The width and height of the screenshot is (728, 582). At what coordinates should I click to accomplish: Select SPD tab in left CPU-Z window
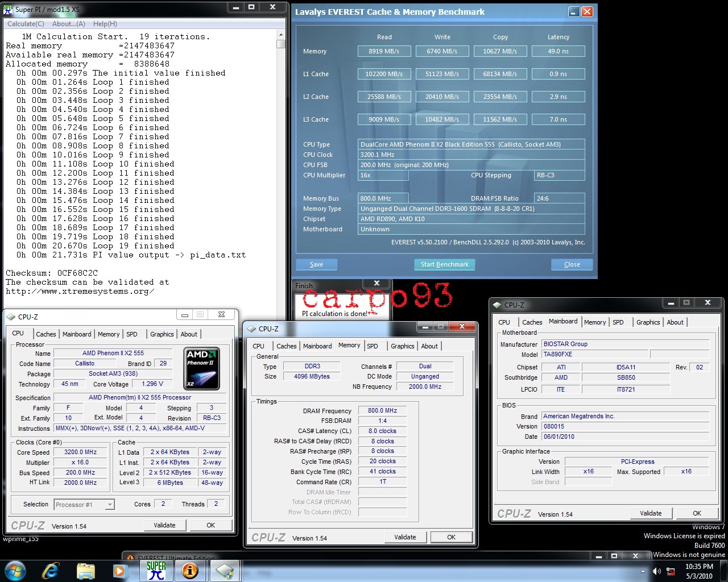point(132,334)
